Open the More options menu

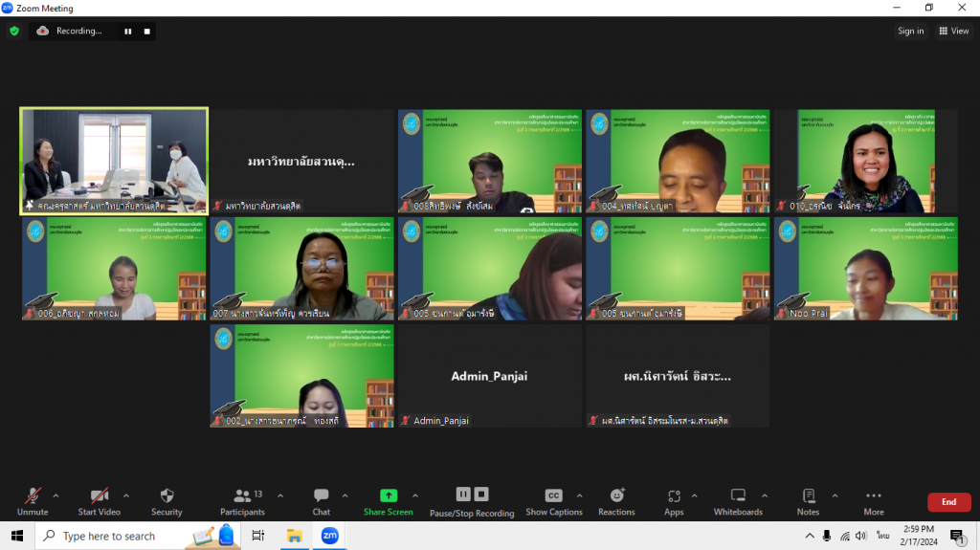click(873, 496)
